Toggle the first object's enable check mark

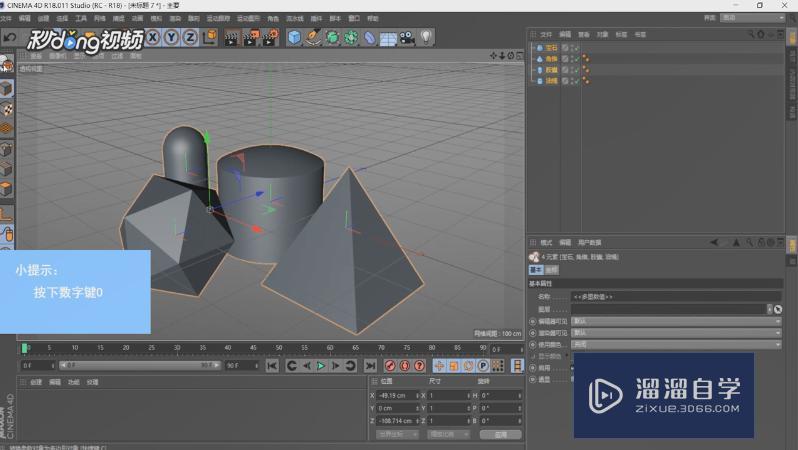(x=575, y=48)
